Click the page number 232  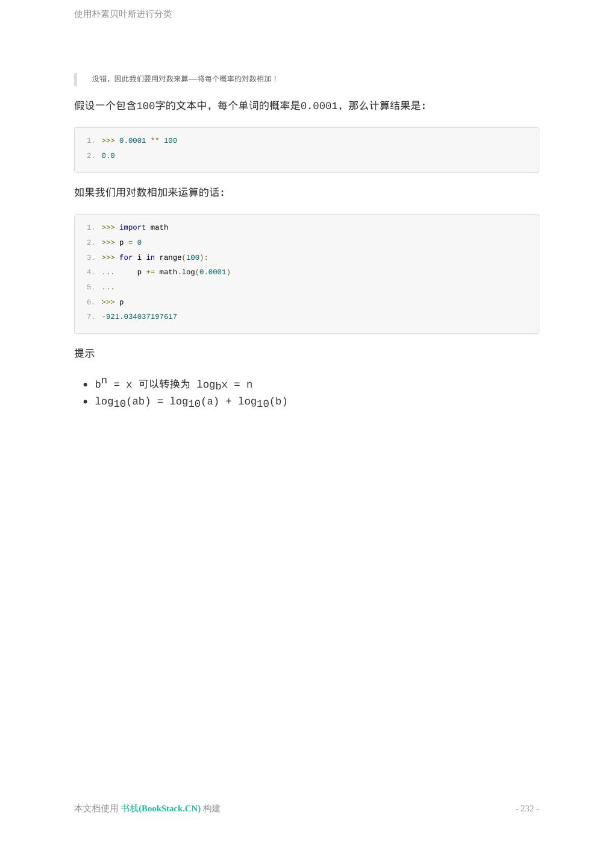click(x=527, y=808)
